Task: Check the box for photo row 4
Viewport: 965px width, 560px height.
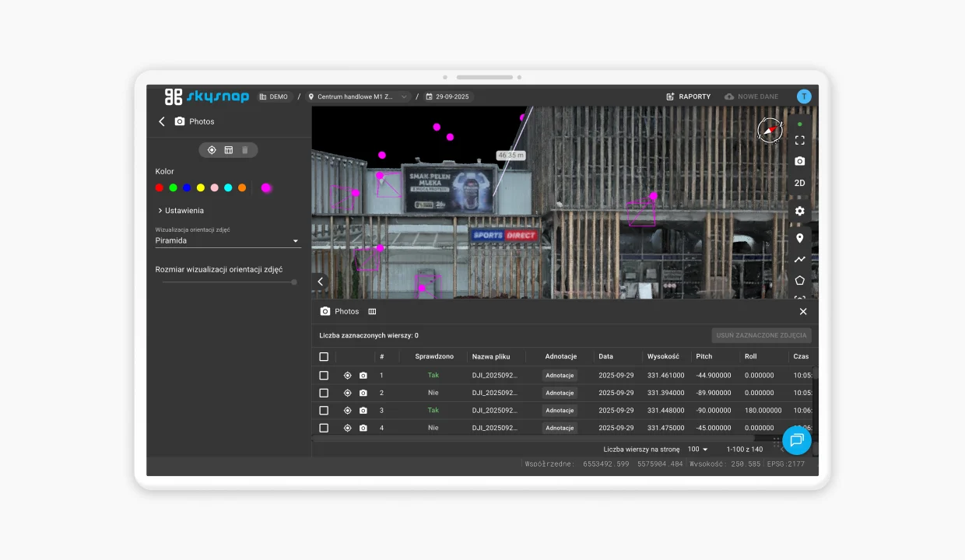Action: pyautogui.click(x=324, y=428)
